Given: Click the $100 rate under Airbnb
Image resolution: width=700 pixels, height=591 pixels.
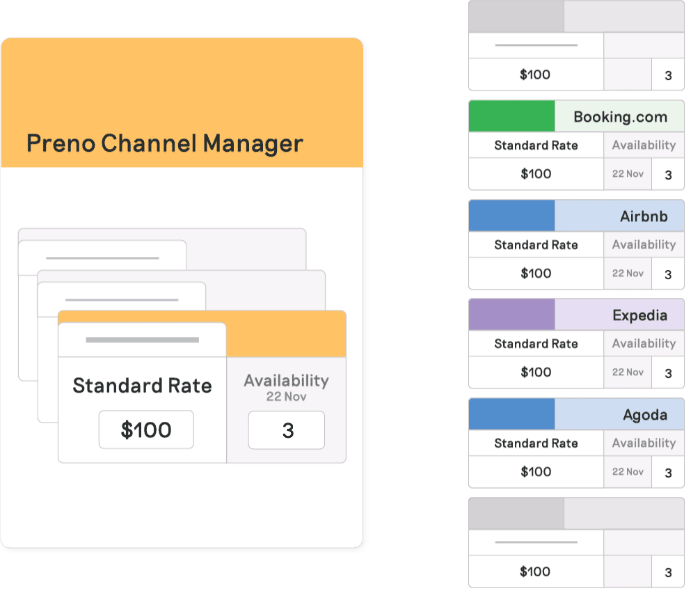Looking at the screenshot, I should tap(536, 274).
